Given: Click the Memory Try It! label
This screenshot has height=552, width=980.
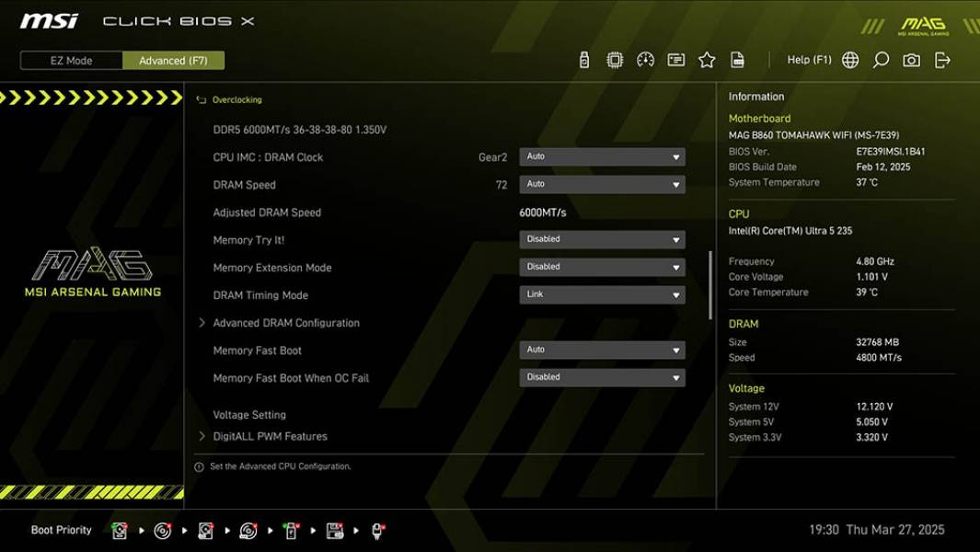Looking at the screenshot, I should coord(248,240).
